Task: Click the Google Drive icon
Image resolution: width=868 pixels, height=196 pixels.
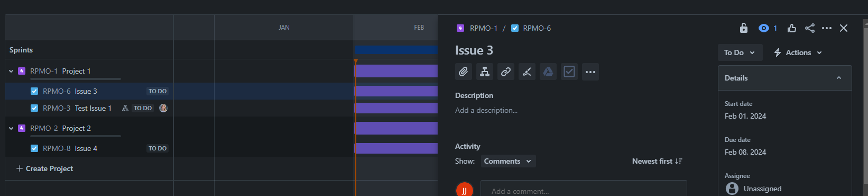Action: coord(548,72)
